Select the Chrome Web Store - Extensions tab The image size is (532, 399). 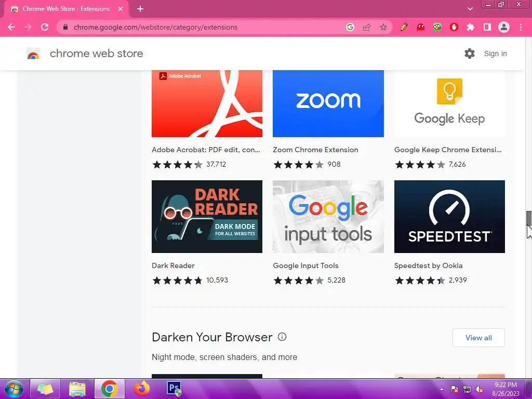66,9
